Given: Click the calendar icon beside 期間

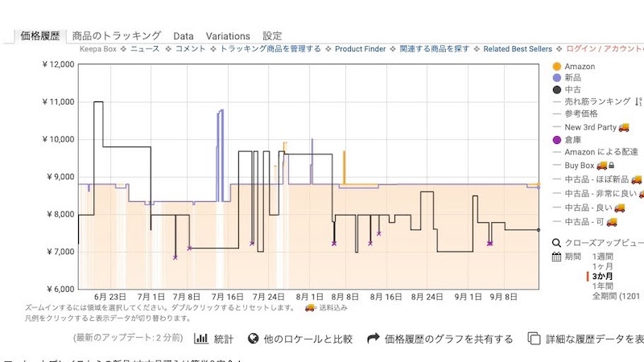Looking at the screenshot, I should [x=556, y=257].
